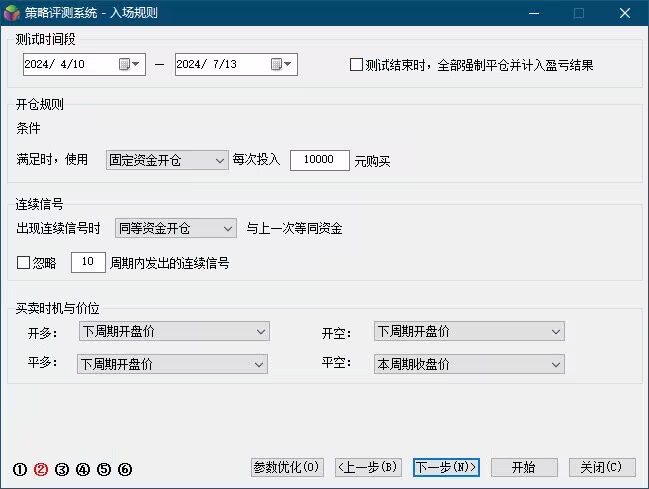Go to step ① of the wizard
The image size is (649, 489).
(20, 469)
